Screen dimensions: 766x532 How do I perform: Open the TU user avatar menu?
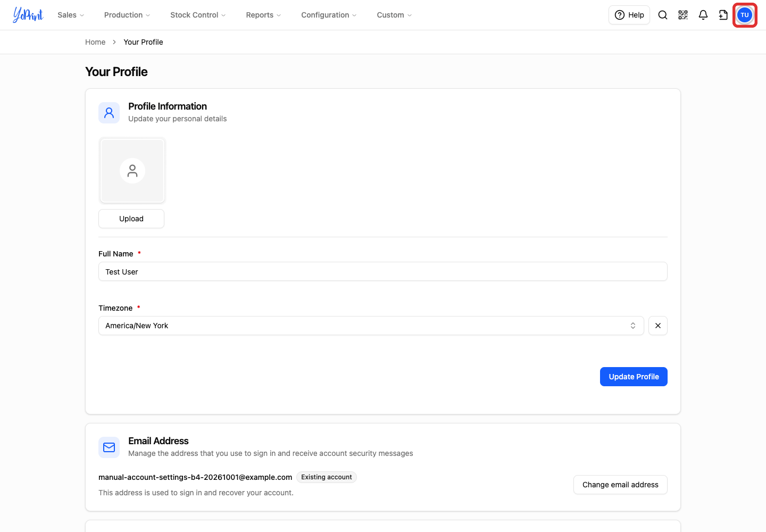pos(745,15)
